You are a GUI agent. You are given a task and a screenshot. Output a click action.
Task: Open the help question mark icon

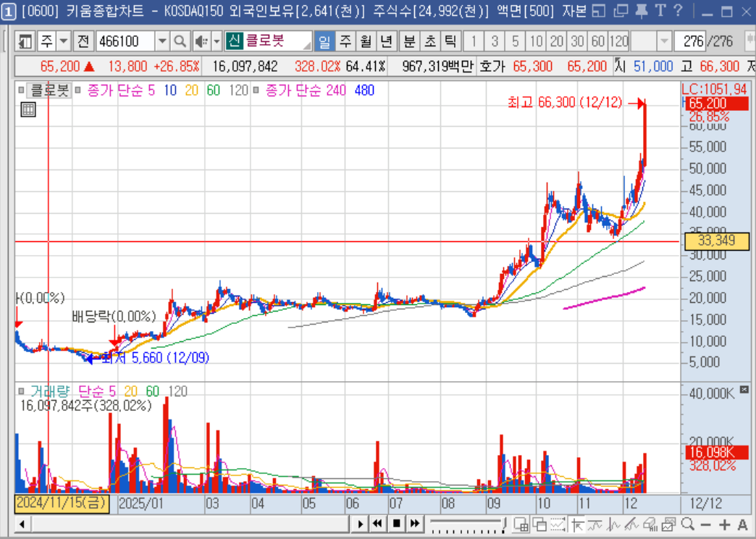click(x=677, y=11)
